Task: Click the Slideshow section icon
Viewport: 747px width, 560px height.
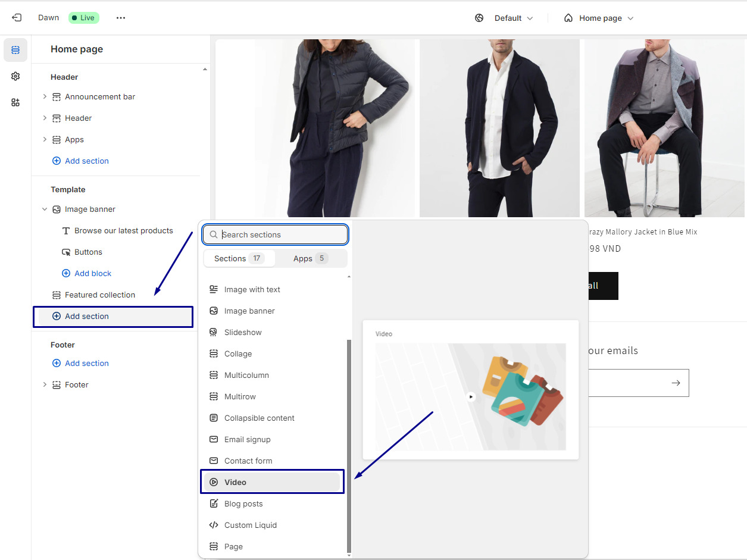Action: pyautogui.click(x=214, y=332)
